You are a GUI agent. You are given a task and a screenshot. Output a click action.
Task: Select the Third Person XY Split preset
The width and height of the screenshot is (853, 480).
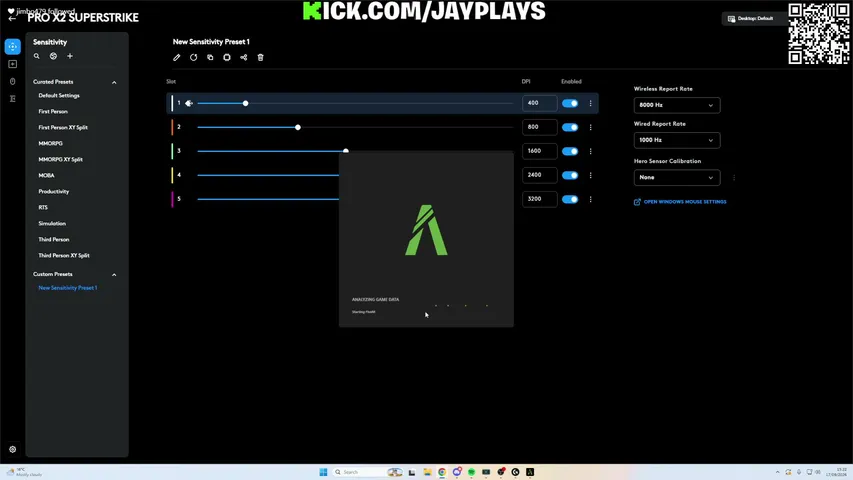[64, 255]
